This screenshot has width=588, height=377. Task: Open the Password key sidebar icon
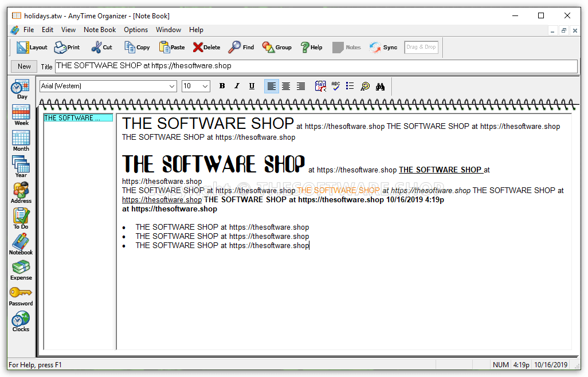coord(21,296)
